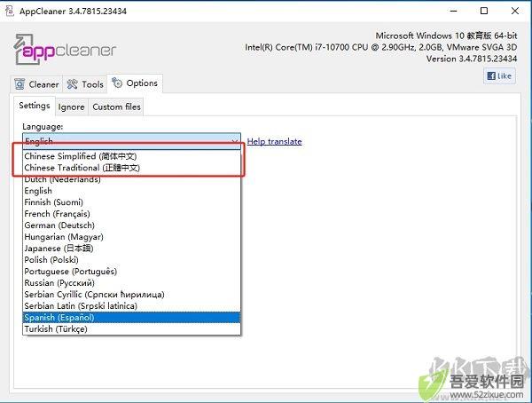Open the Custom files sub-tab
The width and height of the screenshot is (532, 403).
click(116, 107)
